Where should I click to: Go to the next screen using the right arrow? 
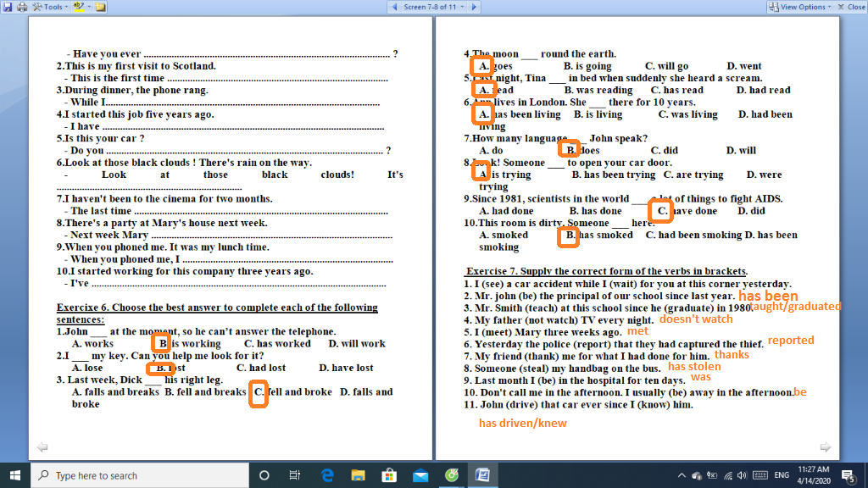coord(474,7)
